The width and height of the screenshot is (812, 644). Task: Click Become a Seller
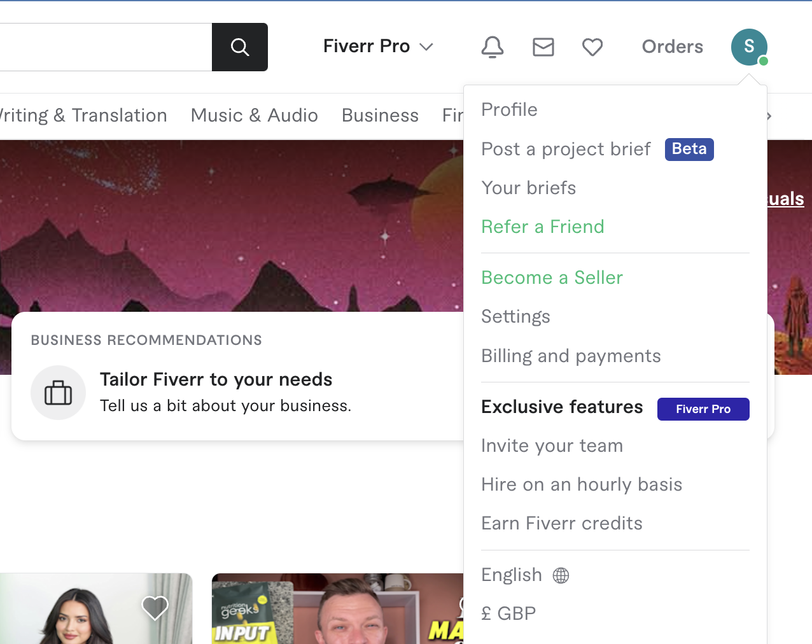(x=552, y=277)
